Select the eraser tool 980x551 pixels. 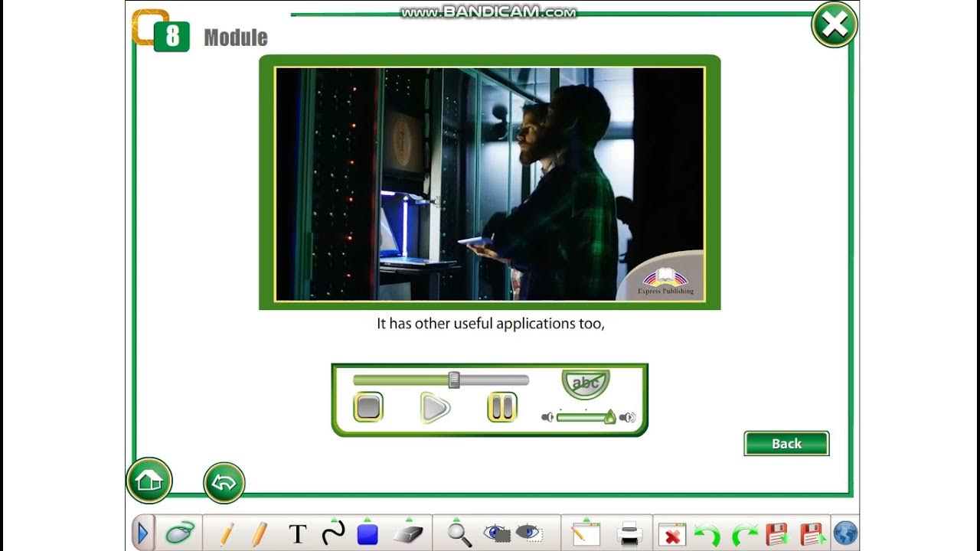pyautogui.click(x=408, y=533)
